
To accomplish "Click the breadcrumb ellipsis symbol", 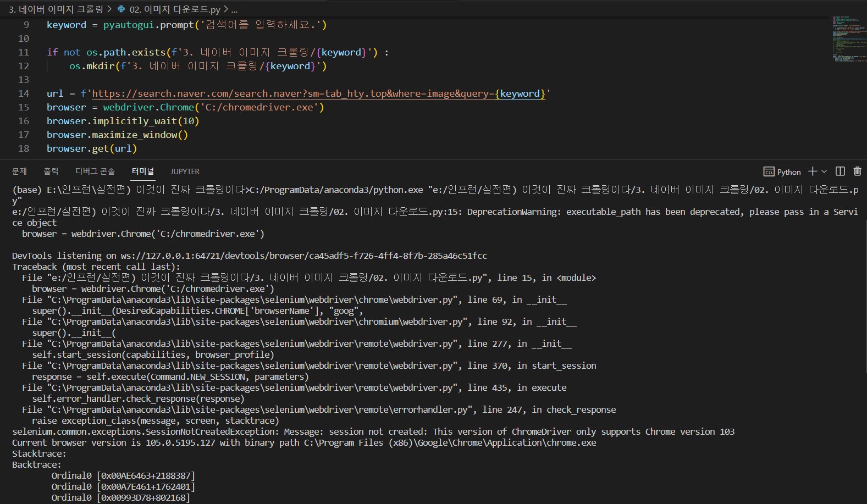I will [234, 10].
